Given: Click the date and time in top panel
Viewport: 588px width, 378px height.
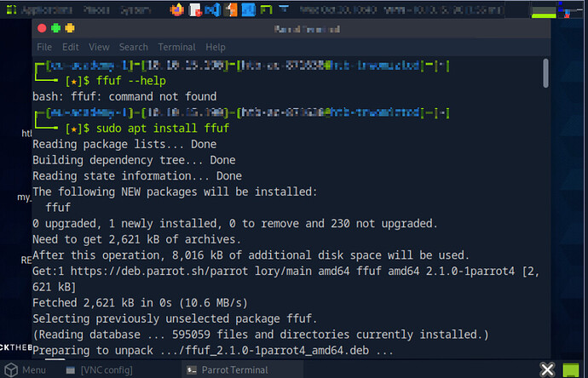Looking at the screenshot, I should (x=338, y=9).
